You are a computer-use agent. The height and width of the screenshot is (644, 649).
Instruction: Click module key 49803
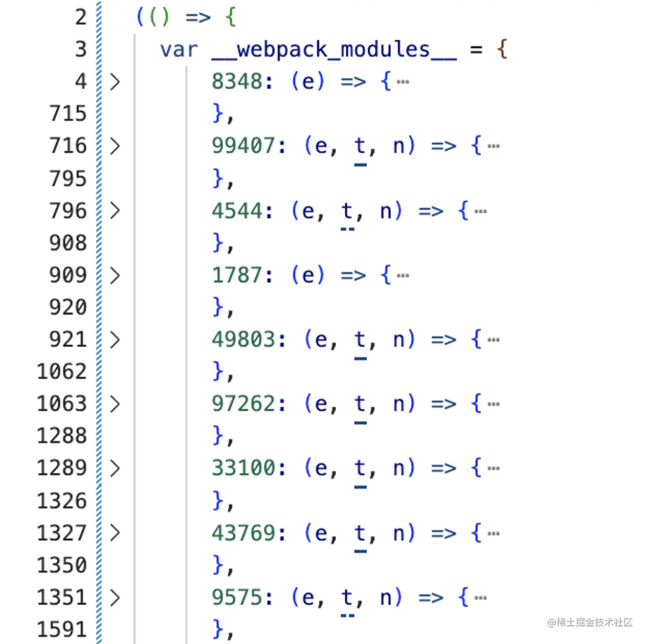click(x=243, y=340)
